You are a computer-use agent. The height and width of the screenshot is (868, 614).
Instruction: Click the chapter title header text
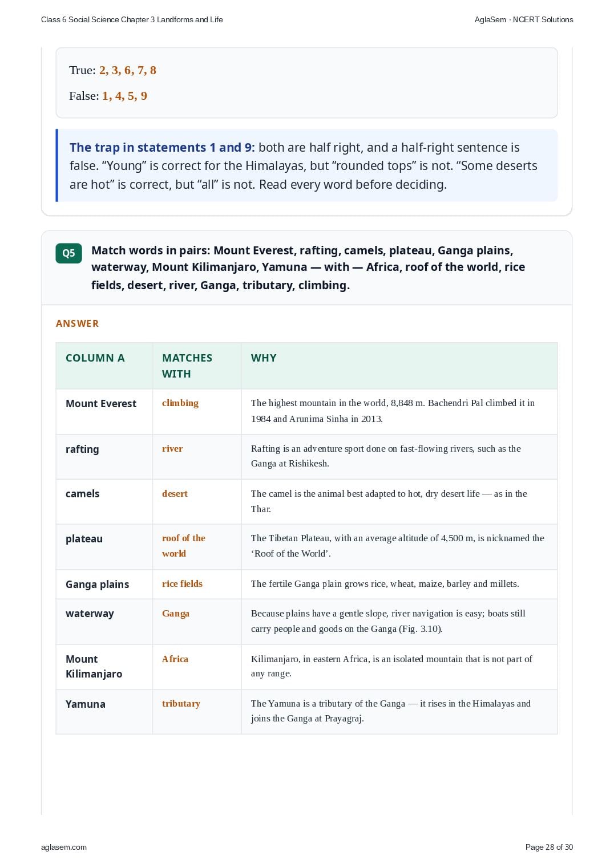coord(132,19)
